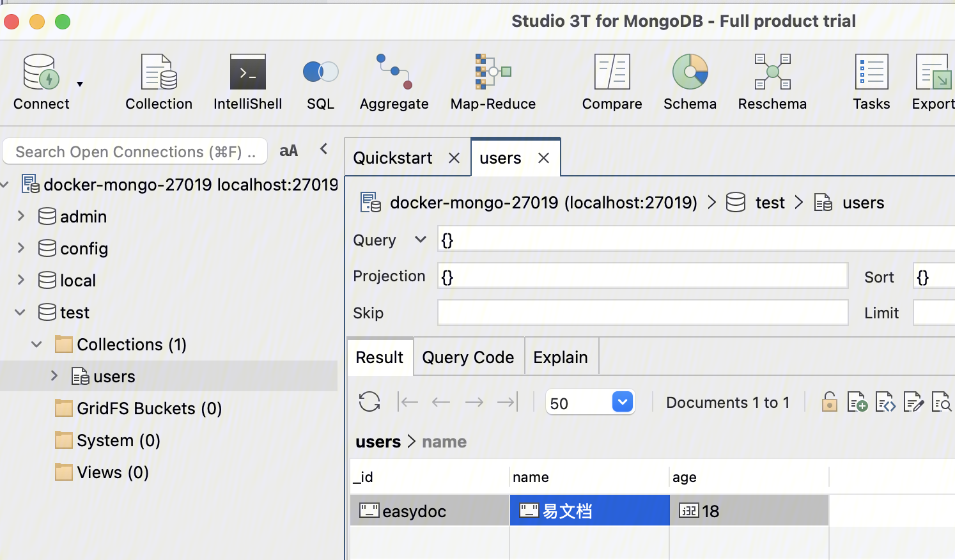Select the admin database entry
Screen dimensions: 955x560
73,217
